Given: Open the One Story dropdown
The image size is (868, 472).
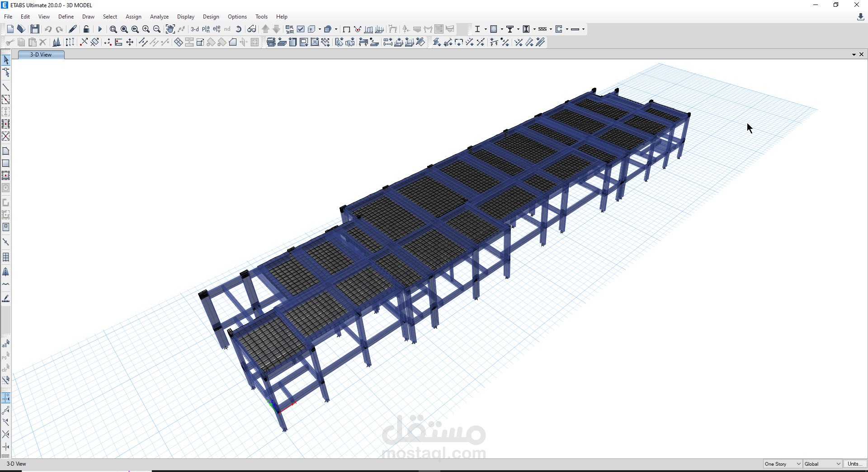Looking at the screenshot, I should click(x=783, y=464).
